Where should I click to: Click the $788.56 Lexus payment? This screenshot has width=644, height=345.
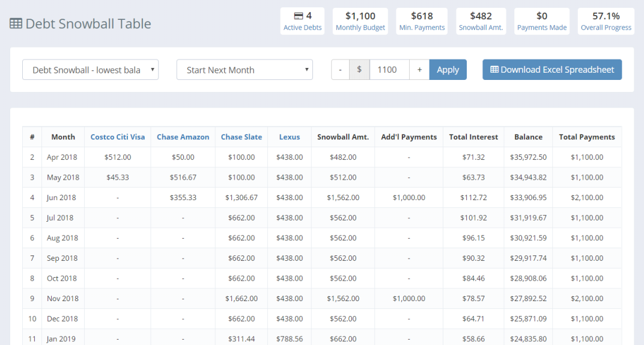290,339
